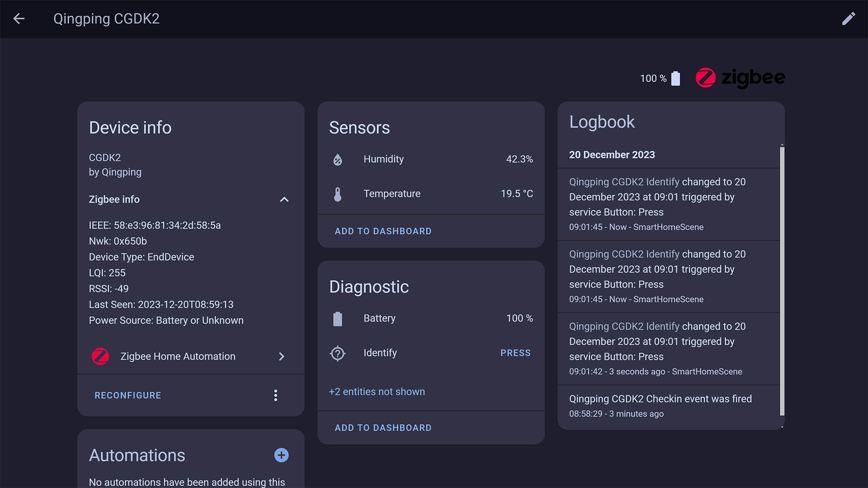Click the pencil edit icon

[x=849, y=19]
